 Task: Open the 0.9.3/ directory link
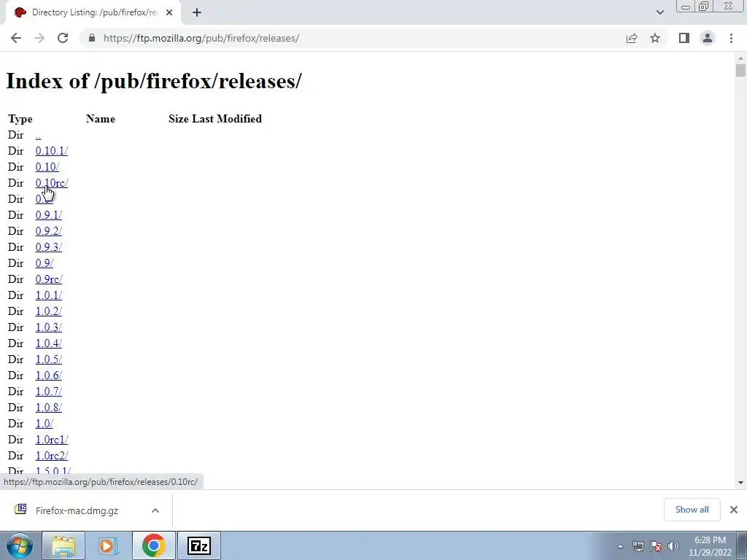pos(49,247)
